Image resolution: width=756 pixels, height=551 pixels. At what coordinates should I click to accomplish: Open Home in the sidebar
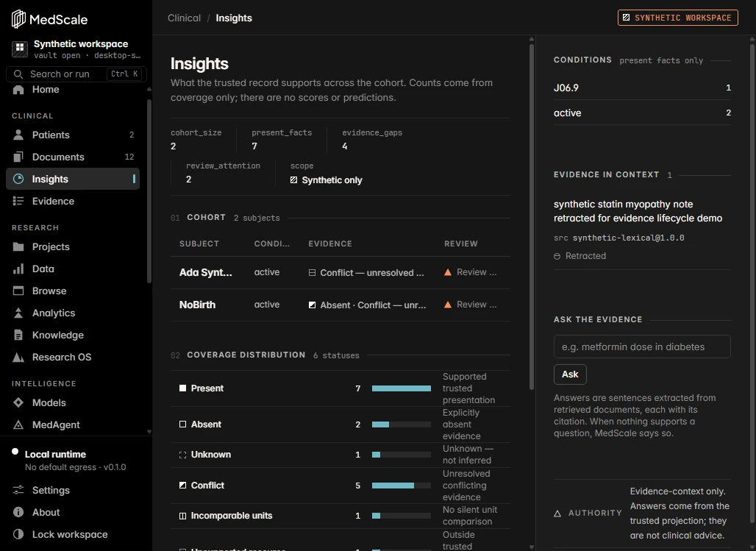point(73,90)
